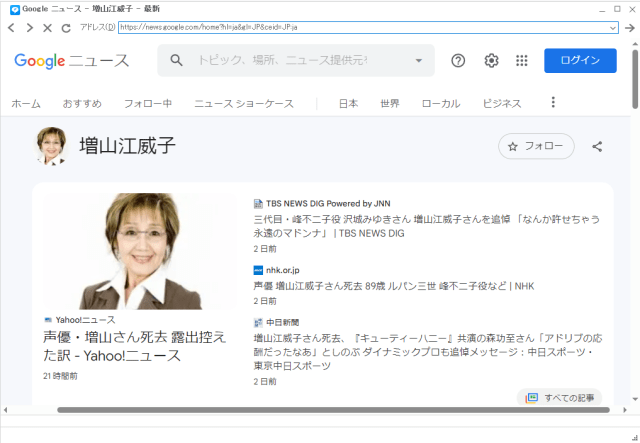Open 声優 増山江威子さん死去 89歳 NHK article

click(393, 286)
